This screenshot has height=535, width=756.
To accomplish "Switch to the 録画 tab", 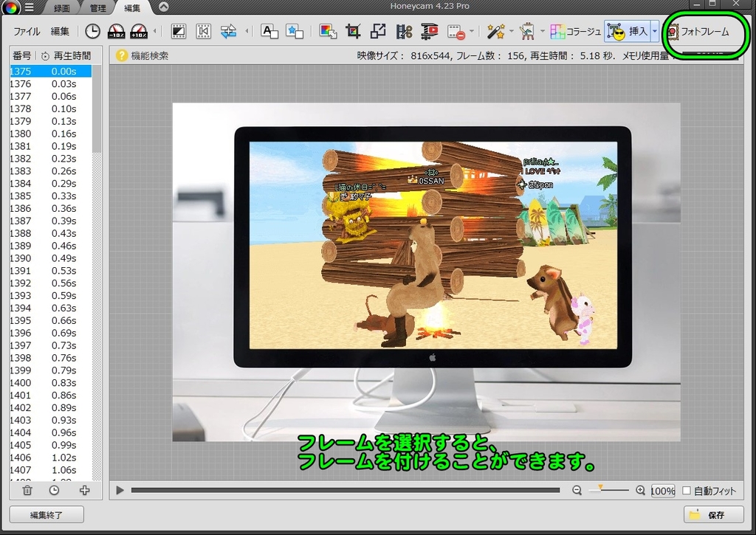I will [x=62, y=7].
